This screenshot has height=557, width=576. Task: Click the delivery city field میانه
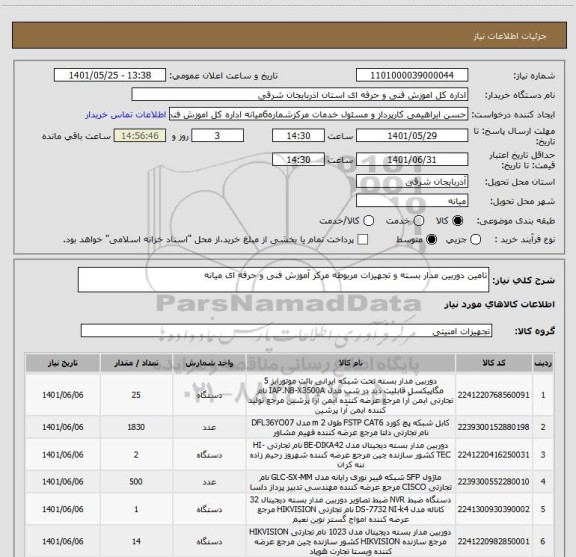(x=412, y=201)
